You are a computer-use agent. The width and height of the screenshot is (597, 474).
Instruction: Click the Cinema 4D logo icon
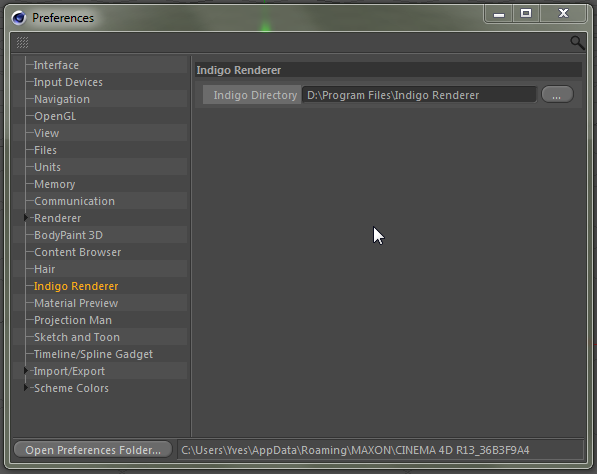(19, 18)
